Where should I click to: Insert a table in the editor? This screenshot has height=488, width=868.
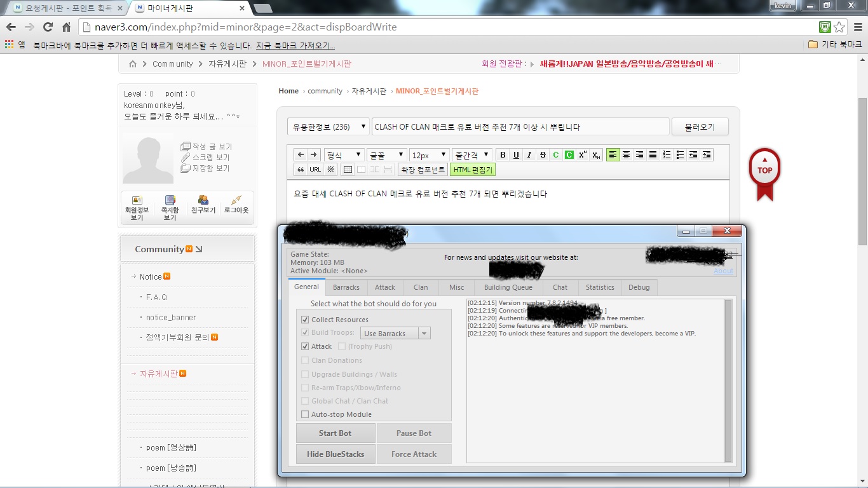348,170
